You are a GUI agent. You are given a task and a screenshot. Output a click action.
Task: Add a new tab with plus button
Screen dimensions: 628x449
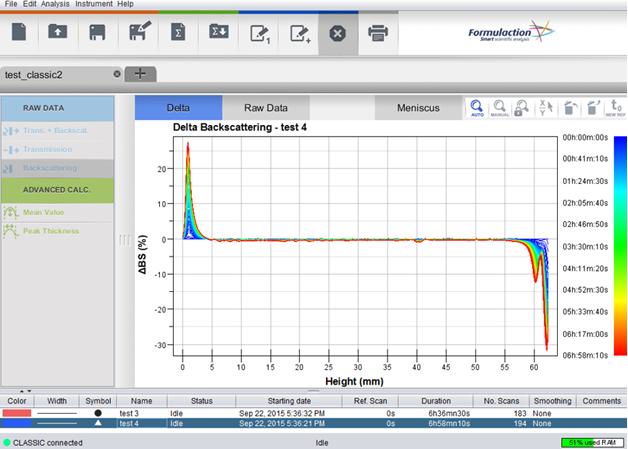pos(140,74)
